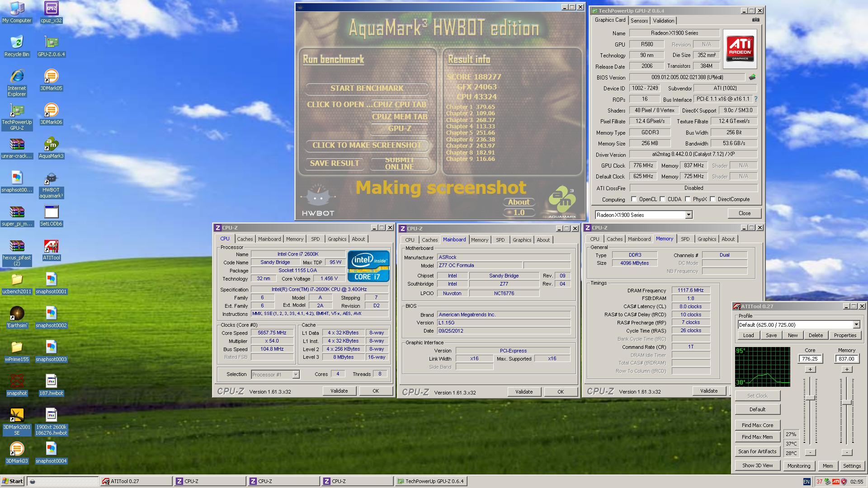This screenshot has height=488, width=868.
Task: Open HWBOT aquamark3 desktop shortcut
Action: coord(51,184)
